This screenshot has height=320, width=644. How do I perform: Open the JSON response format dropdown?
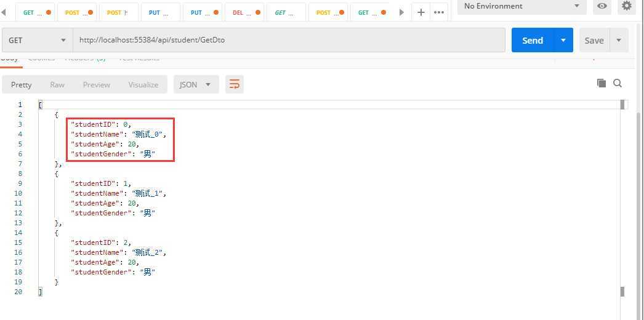[196, 84]
